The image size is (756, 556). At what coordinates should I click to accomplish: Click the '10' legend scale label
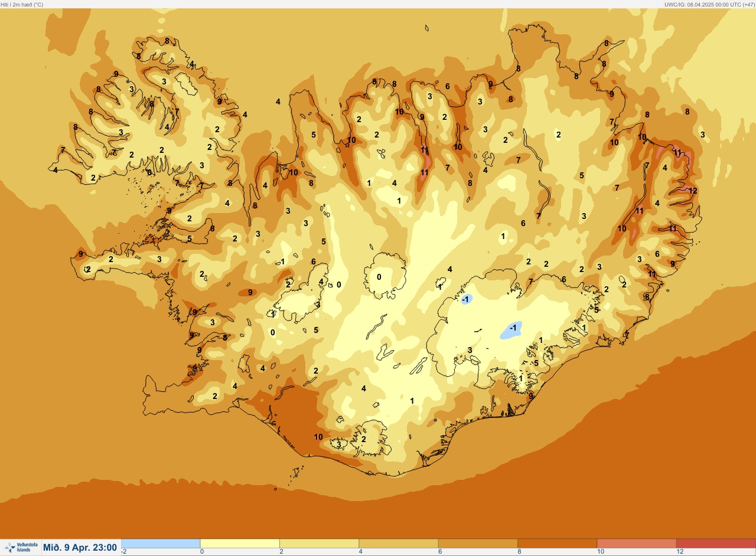(x=600, y=551)
